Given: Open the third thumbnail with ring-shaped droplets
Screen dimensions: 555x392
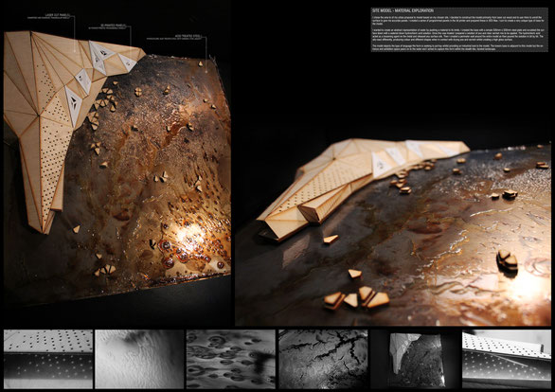Looking at the screenshot, I should click(230, 359).
